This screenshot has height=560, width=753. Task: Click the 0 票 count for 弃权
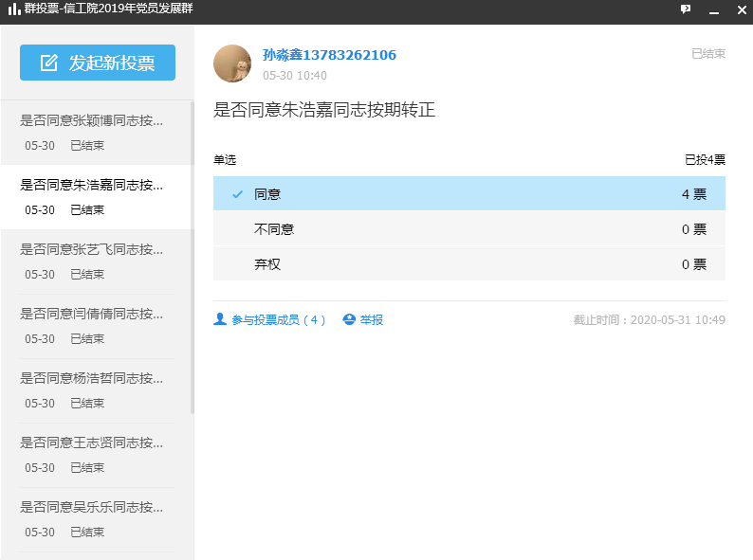(x=694, y=264)
